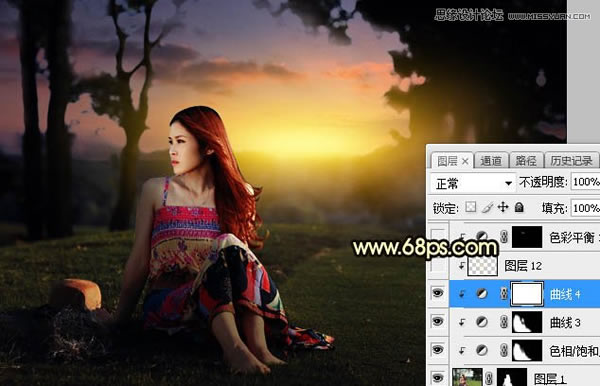Toggle visibility of 图层1
The width and height of the screenshot is (600, 386).
click(x=438, y=378)
